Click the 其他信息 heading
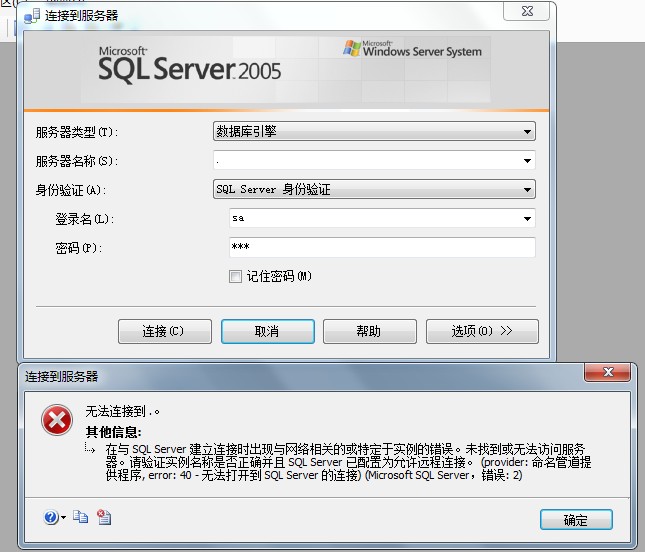 [114, 432]
